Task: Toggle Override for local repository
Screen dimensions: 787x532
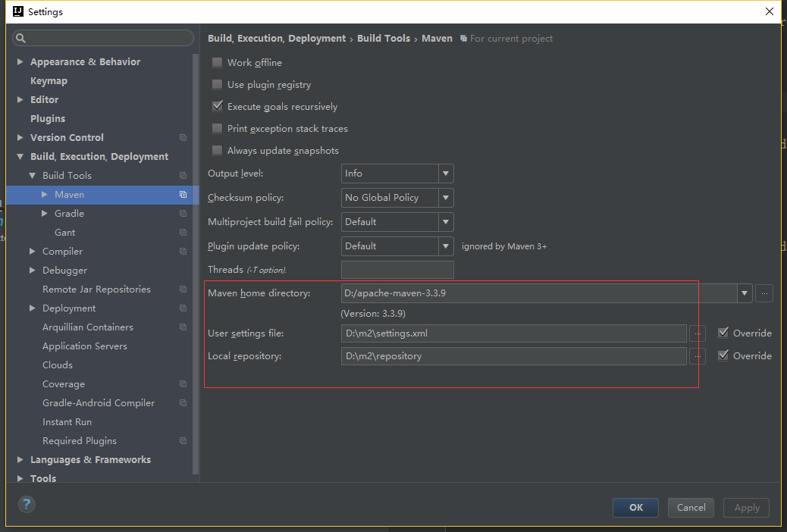Action: click(x=725, y=355)
